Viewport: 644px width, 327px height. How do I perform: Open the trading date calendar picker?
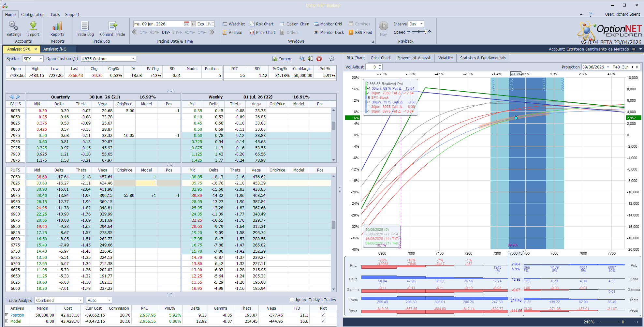click(x=186, y=24)
